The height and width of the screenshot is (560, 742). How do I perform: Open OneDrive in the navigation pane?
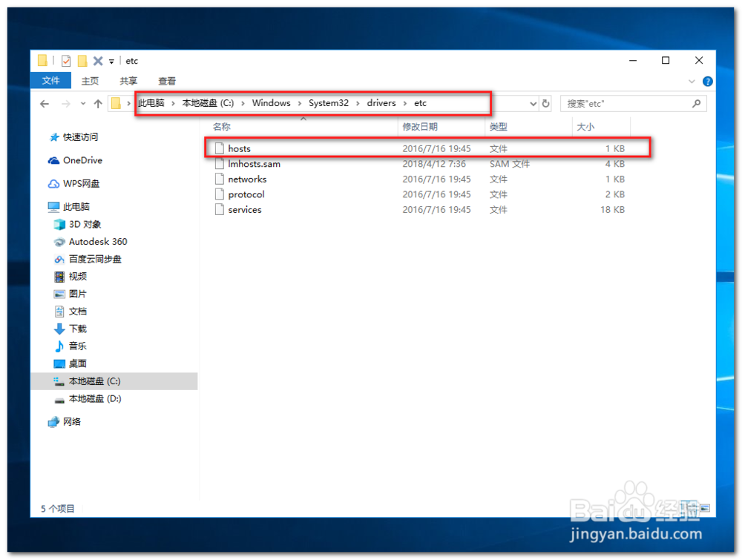tap(82, 160)
